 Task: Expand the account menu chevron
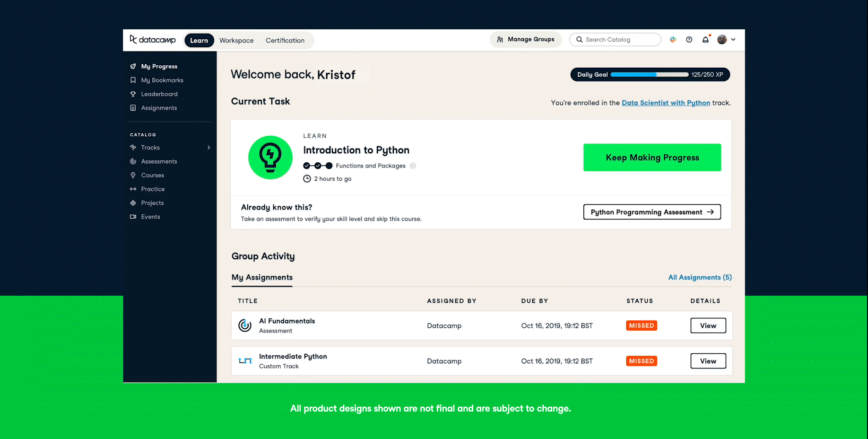coord(733,40)
